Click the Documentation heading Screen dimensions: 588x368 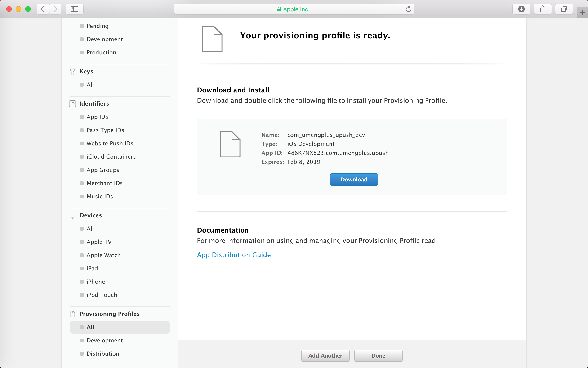[223, 230]
